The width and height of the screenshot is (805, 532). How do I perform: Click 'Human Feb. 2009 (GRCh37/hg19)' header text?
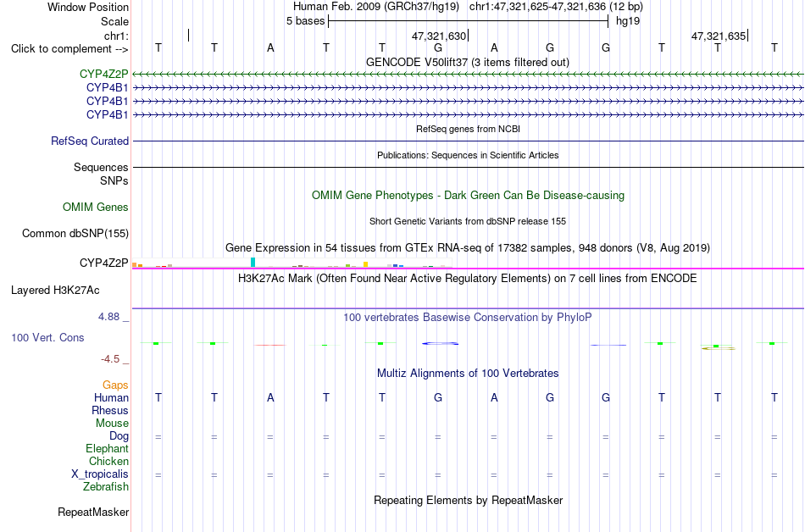click(375, 7)
